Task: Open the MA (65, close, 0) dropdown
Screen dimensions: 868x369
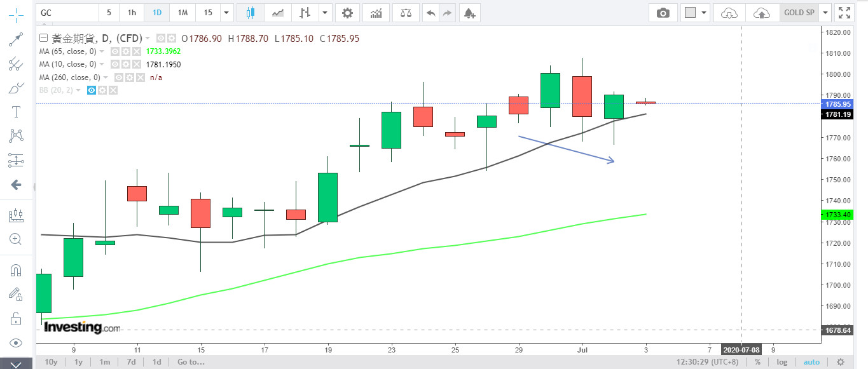Action: (x=102, y=51)
